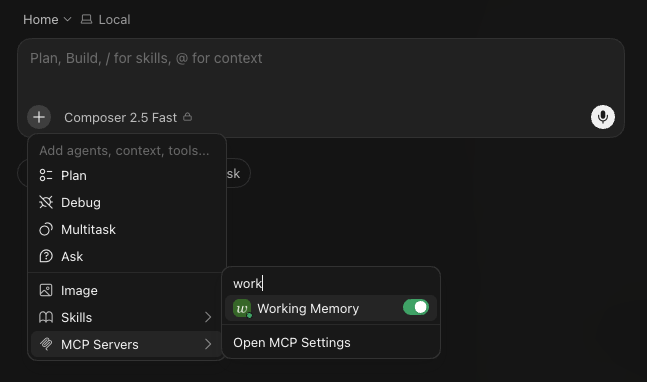
Task: Click the Image picture icon
Action: [46, 290]
